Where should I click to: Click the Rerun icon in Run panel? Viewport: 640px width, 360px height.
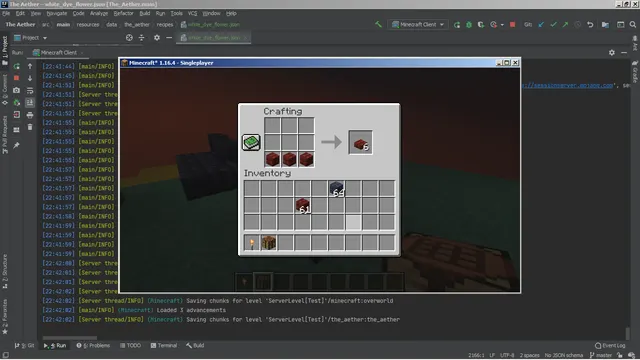[16, 66]
